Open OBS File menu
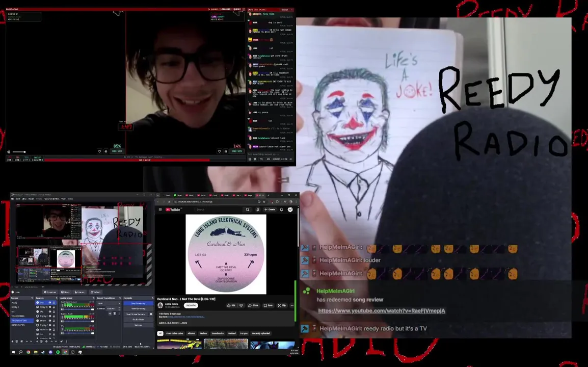Image resolution: width=588 pixels, height=367 pixels. (12, 199)
